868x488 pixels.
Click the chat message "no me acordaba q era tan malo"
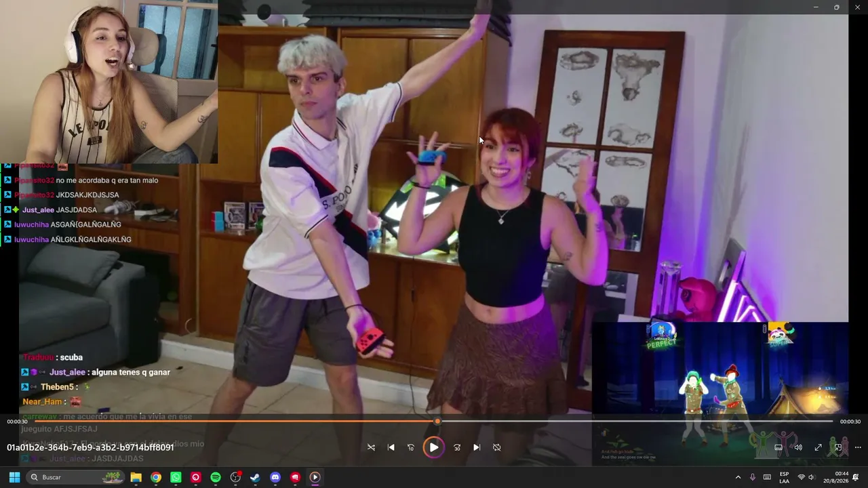107,180
